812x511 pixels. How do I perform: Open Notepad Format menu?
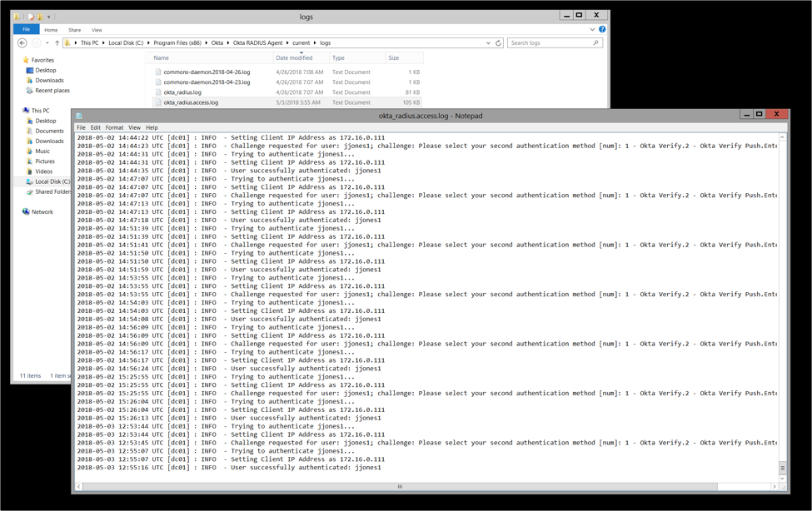[x=114, y=128]
